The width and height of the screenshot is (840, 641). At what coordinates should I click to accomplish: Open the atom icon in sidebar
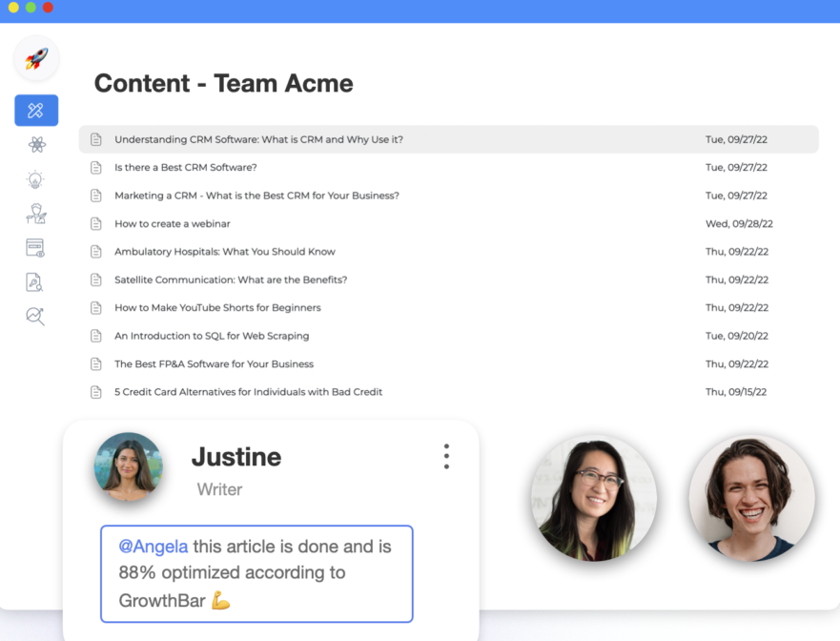(36, 145)
